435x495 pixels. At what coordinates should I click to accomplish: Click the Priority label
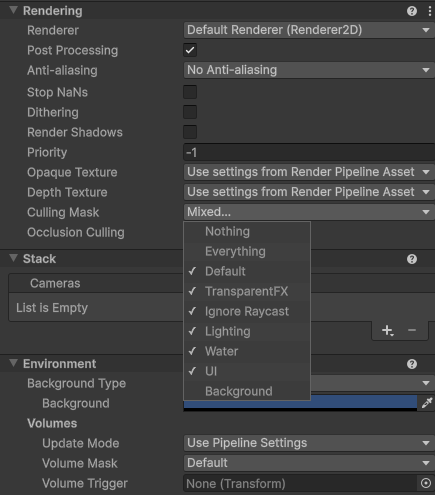47,152
